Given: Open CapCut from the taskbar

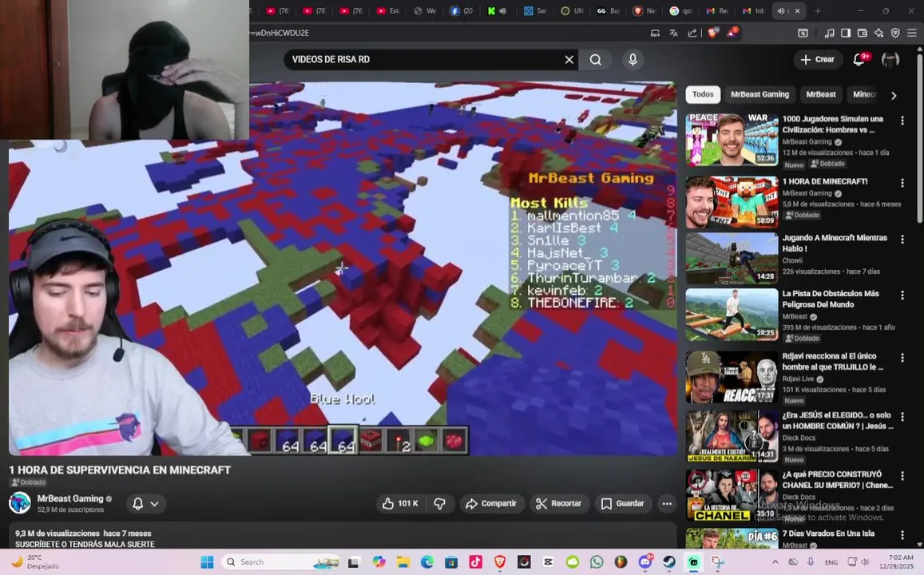Looking at the screenshot, I should click(x=548, y=561).
